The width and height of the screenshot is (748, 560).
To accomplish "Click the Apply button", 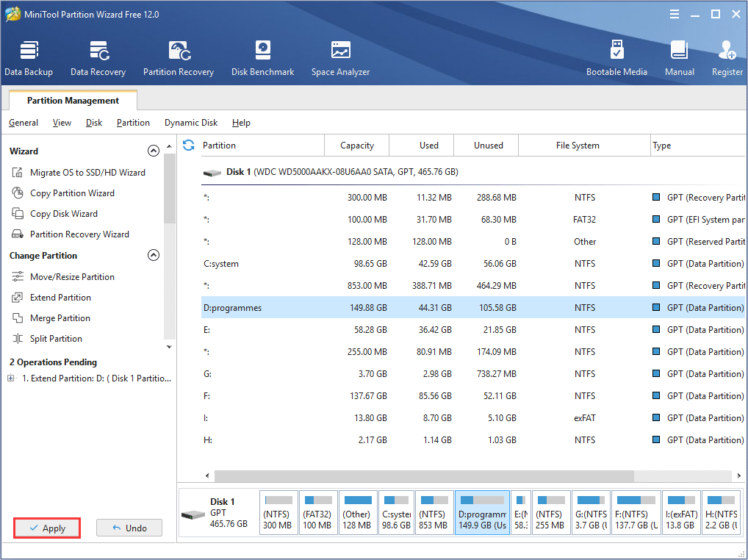I will [47, 528].
